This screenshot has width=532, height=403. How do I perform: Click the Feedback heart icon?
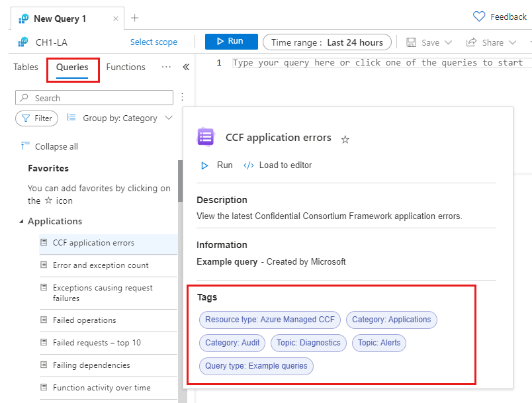[479, 17]
